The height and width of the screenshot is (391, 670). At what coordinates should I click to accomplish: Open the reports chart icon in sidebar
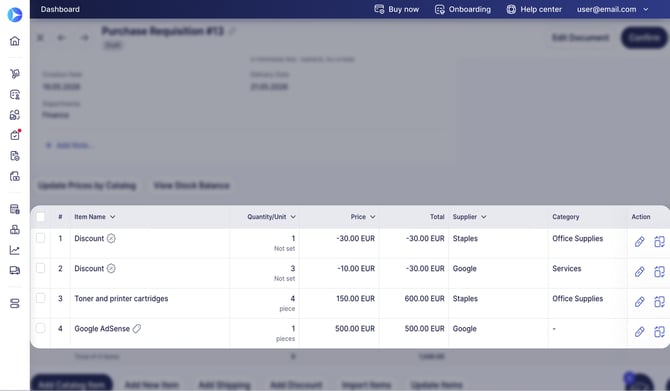(x=15, y=250)
